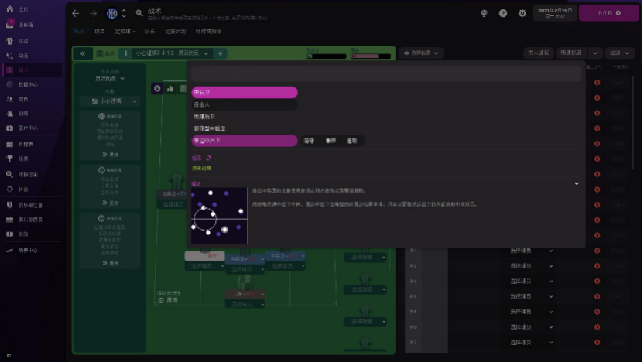The image size is (644, 362).
Task: Choose the middle duty option
Action: click(x=331, y=141)
